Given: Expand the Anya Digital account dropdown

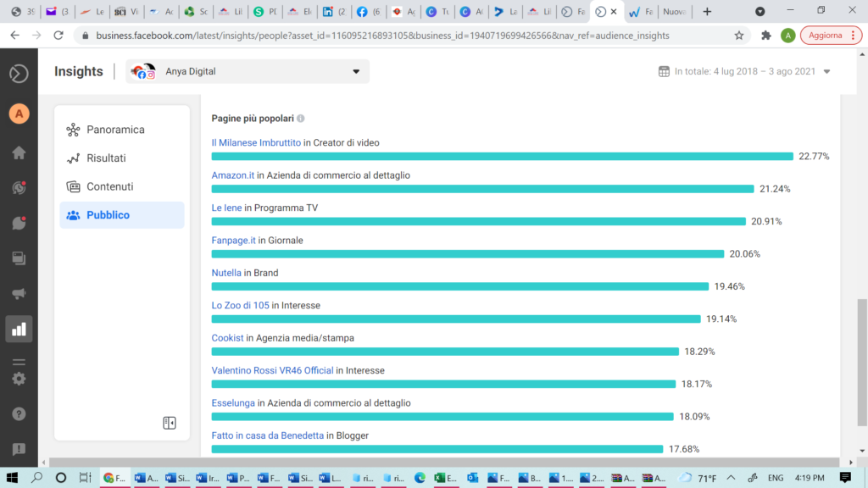Looking at the screenshot, I should coord(248,71).
